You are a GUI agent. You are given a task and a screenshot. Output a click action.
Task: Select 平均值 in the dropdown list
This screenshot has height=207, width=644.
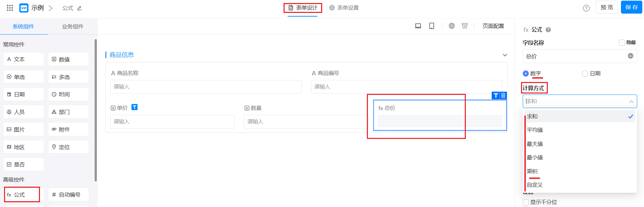coord(535,130)
